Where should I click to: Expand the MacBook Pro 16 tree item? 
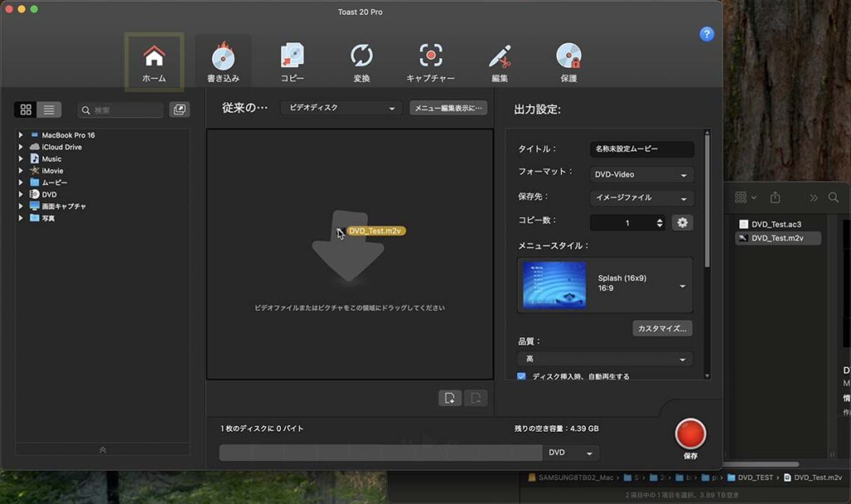[21, 135]
